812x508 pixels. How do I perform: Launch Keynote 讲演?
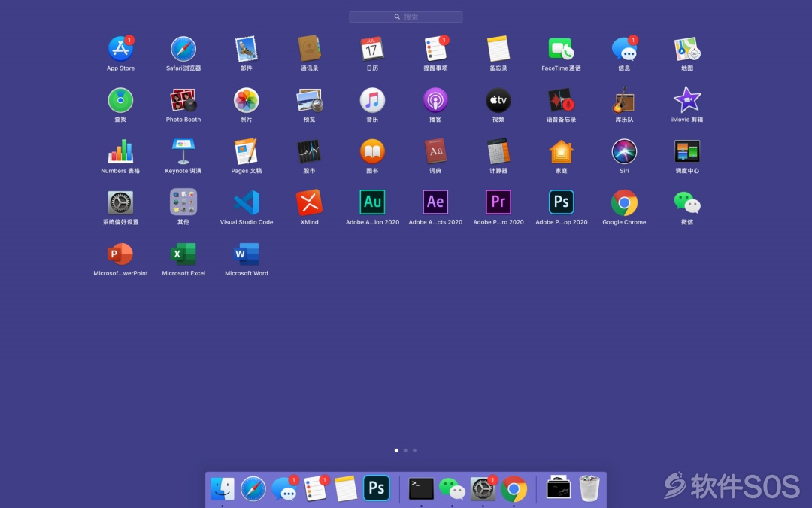pyautogui.click(x=183, y=151)
